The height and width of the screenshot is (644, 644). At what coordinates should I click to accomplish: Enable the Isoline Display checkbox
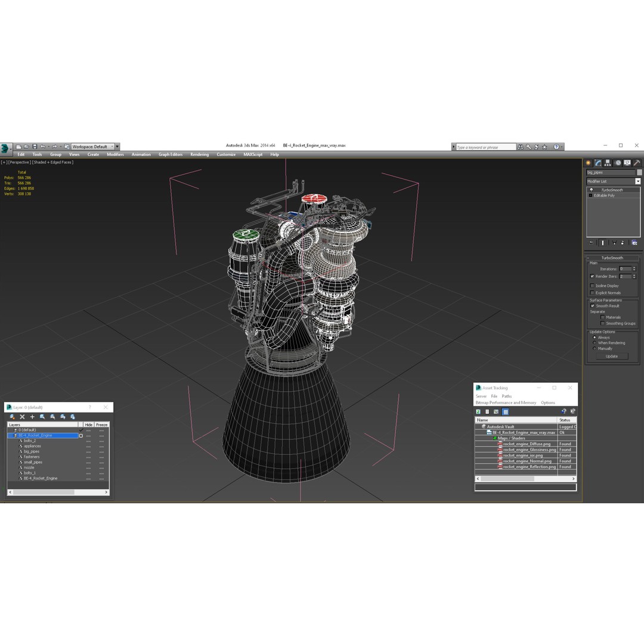(592, 285)
